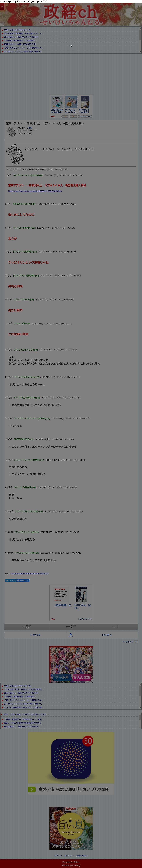Open the tokyo-np.co.jp link in the first post
Screen dimensions: 142x868
[x=35, y=191]
